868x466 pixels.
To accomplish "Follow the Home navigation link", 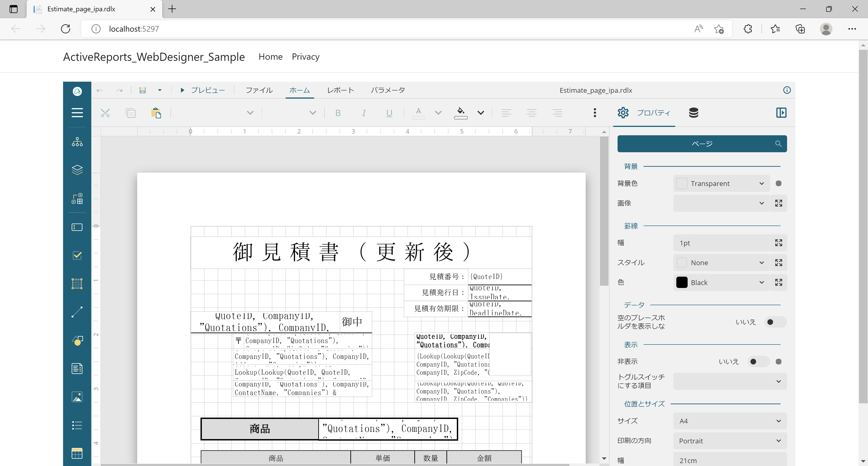I will click(271, 57).
